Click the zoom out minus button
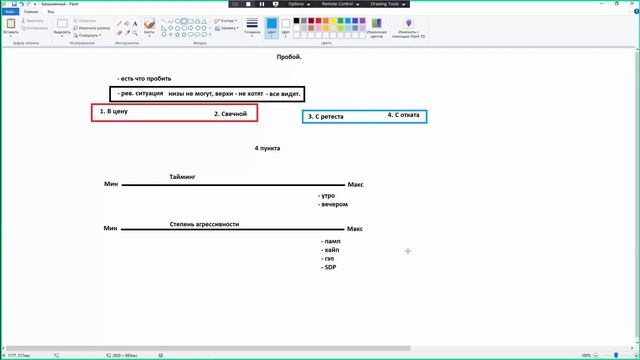 point(596,356)
